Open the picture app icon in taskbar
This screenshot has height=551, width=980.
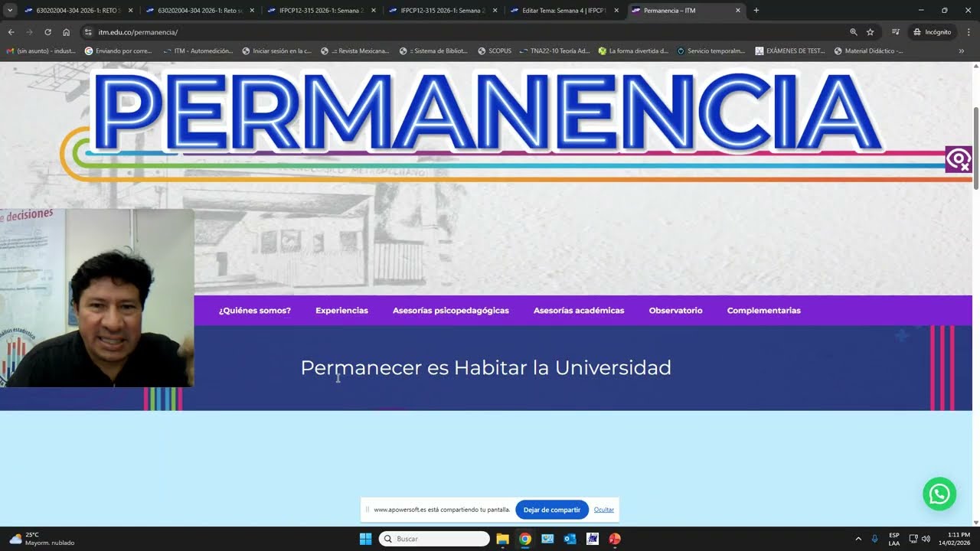[x=547, y=539]
